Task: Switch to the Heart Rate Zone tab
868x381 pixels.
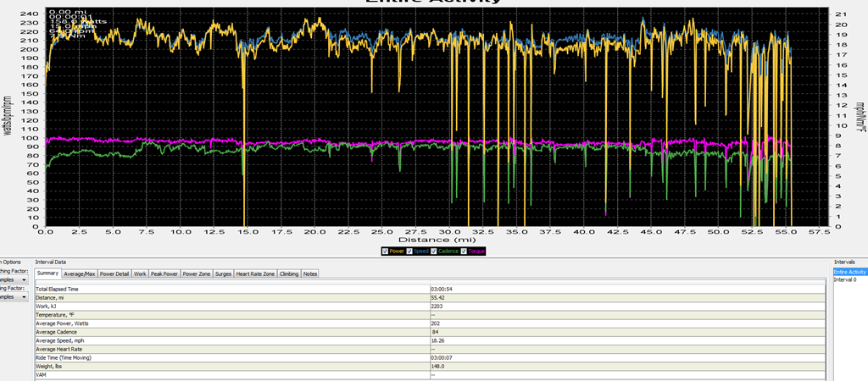Action: pos(255,273)
